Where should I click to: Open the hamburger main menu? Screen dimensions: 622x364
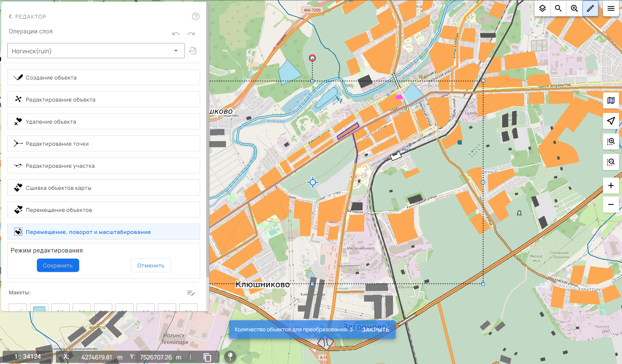point(611,8)
